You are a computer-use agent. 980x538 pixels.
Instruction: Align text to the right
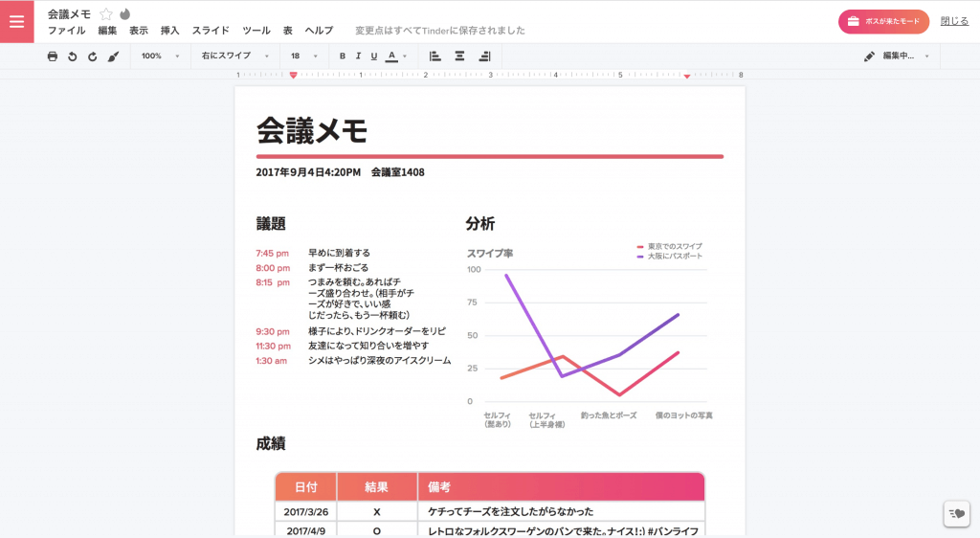pos(484,56)
